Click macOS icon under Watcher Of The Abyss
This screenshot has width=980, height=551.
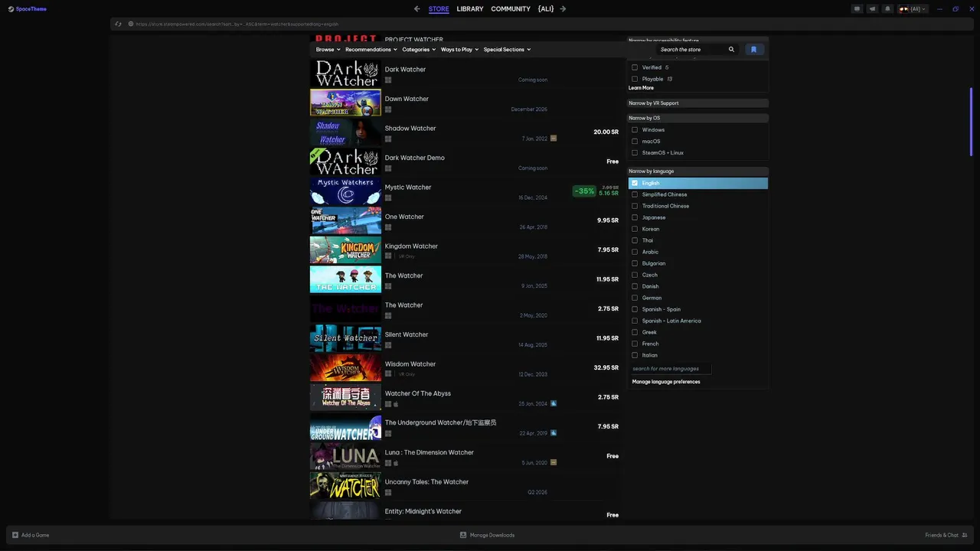(x=396, y=404)
